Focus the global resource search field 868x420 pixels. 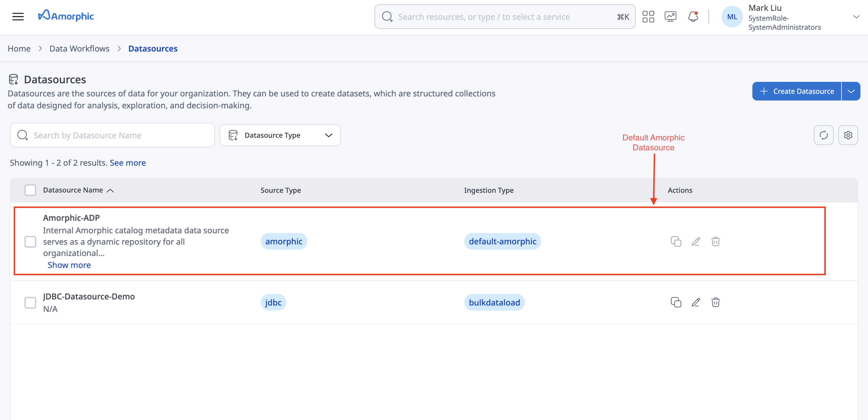click(505, 17)
